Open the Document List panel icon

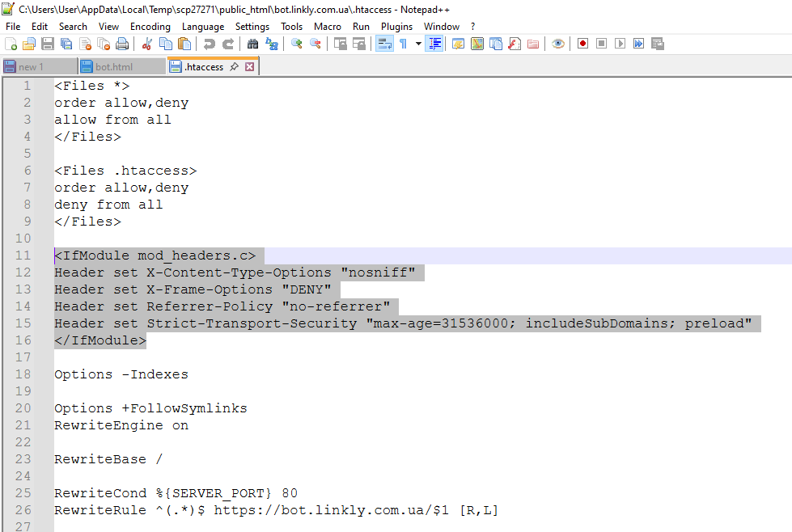(496, 44)
